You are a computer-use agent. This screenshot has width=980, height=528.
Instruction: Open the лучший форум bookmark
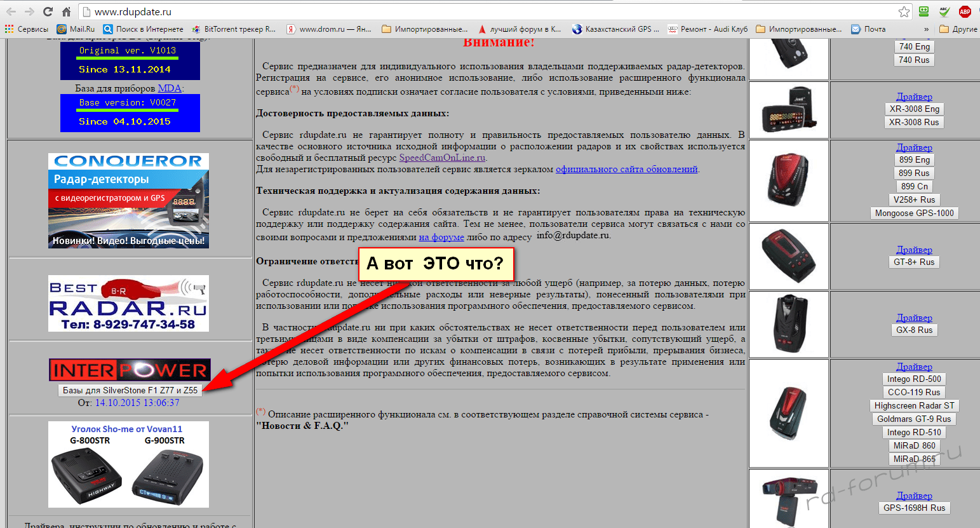click(519, 29)
